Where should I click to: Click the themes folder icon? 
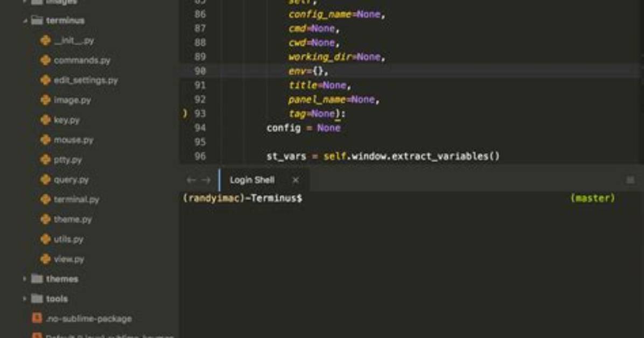click(37, 279)
